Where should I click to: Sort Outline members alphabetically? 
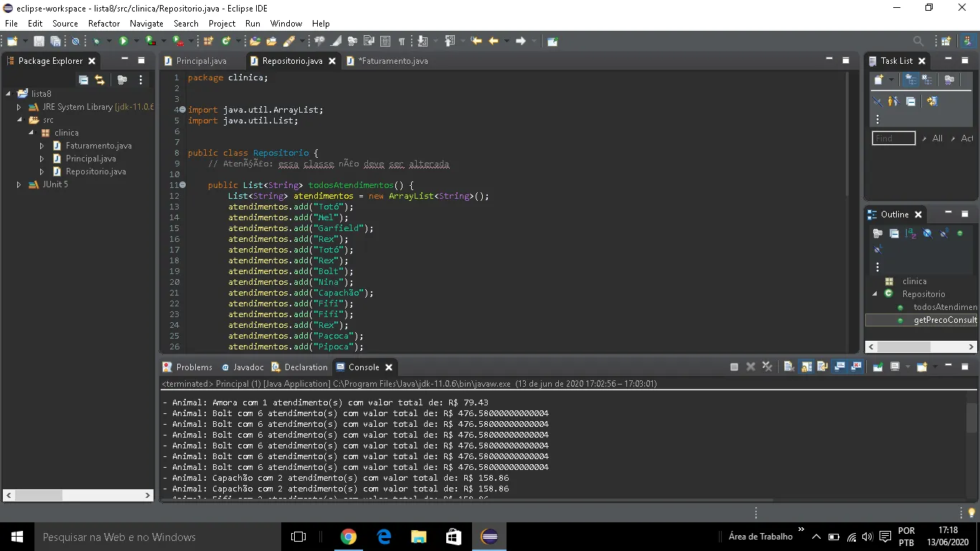(x=910, y=233)
